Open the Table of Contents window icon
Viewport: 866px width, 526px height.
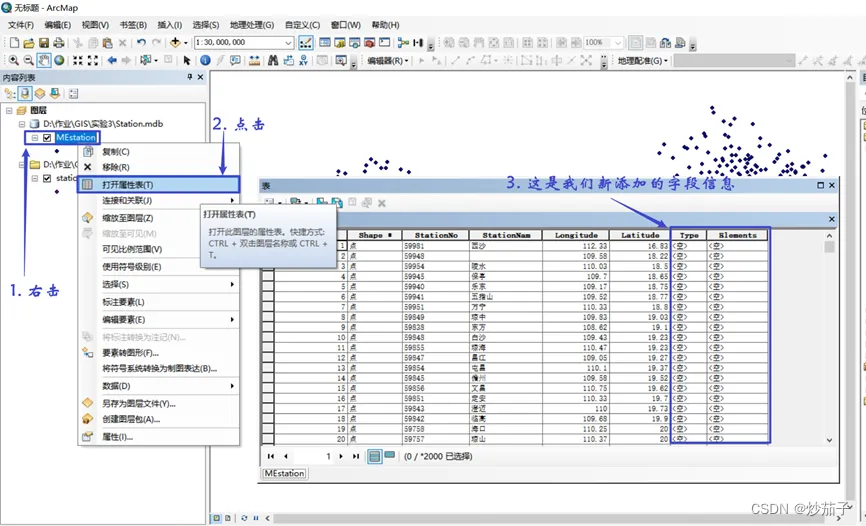325,43
